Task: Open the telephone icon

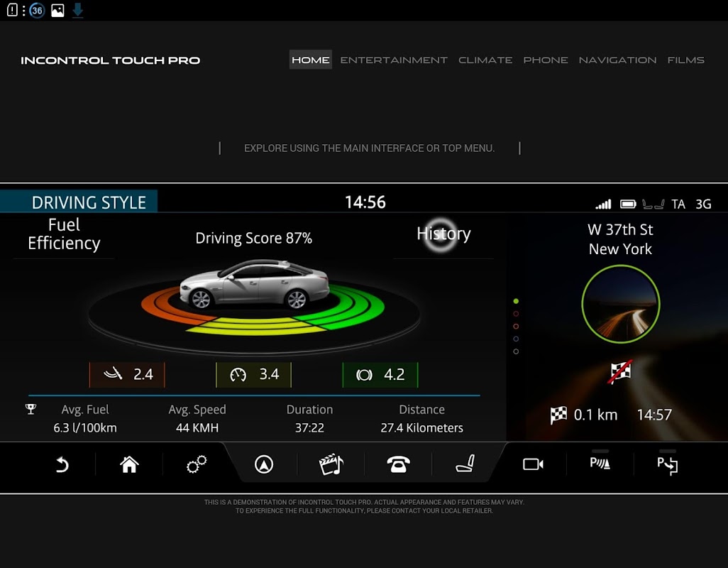Action: [398, 464]
